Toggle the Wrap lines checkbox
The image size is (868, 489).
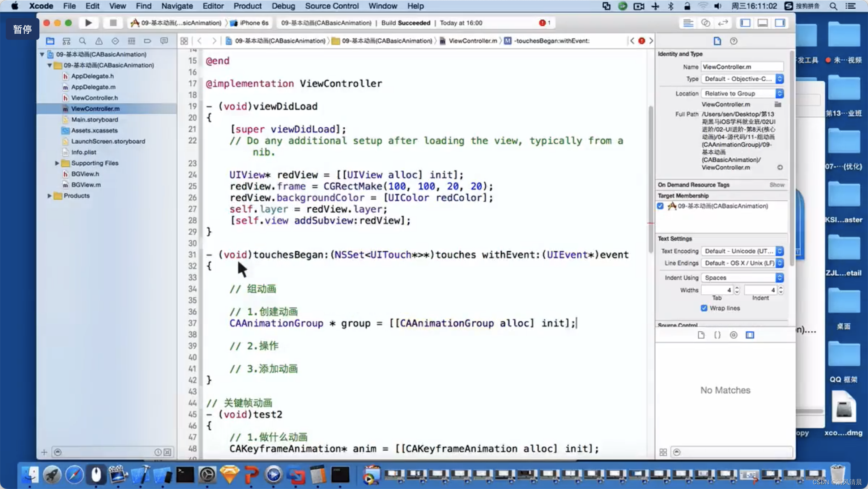click(704, 308)
